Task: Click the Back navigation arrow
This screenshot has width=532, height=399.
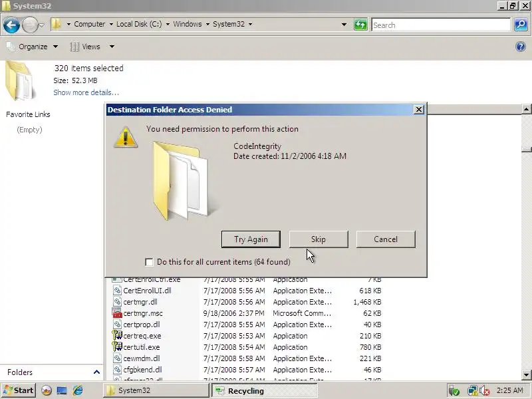Action: pos(11,25)
